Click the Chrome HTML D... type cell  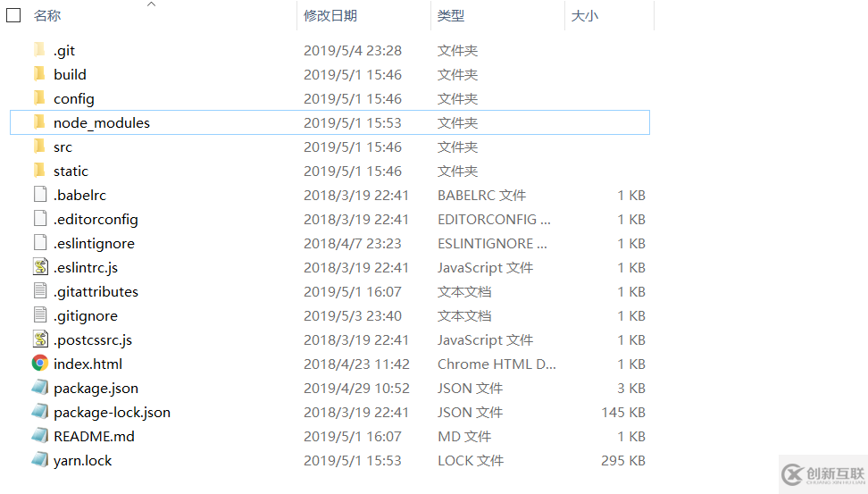497,364
